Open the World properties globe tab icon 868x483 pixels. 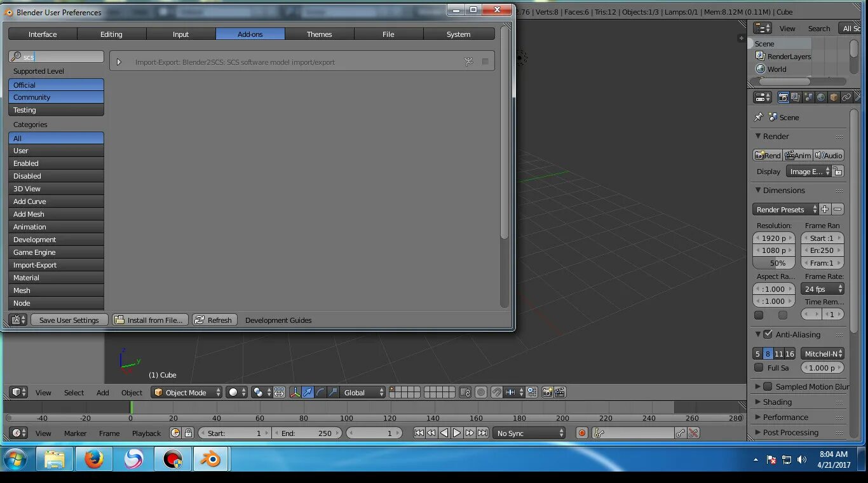pos(821,97)
